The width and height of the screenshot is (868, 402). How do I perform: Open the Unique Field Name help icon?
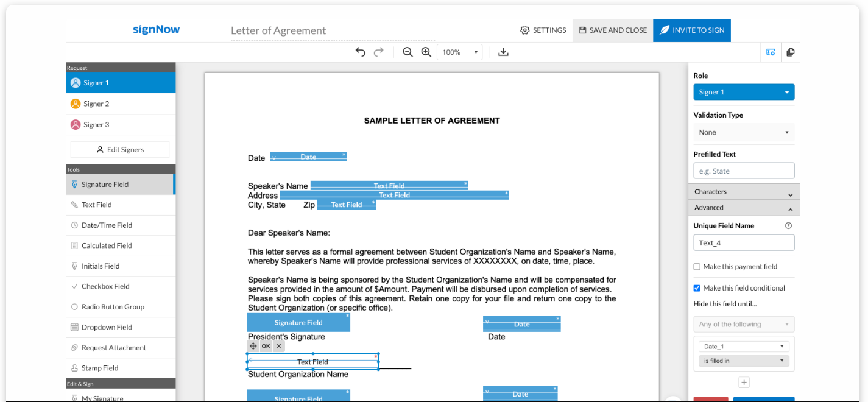point(788,226)
